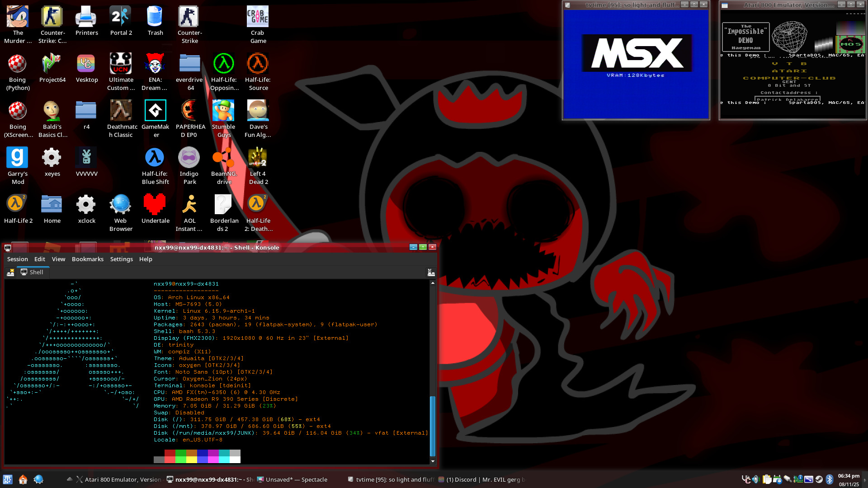Open xeyes desktop icon

pyautogui.click(x=52, y=162)
